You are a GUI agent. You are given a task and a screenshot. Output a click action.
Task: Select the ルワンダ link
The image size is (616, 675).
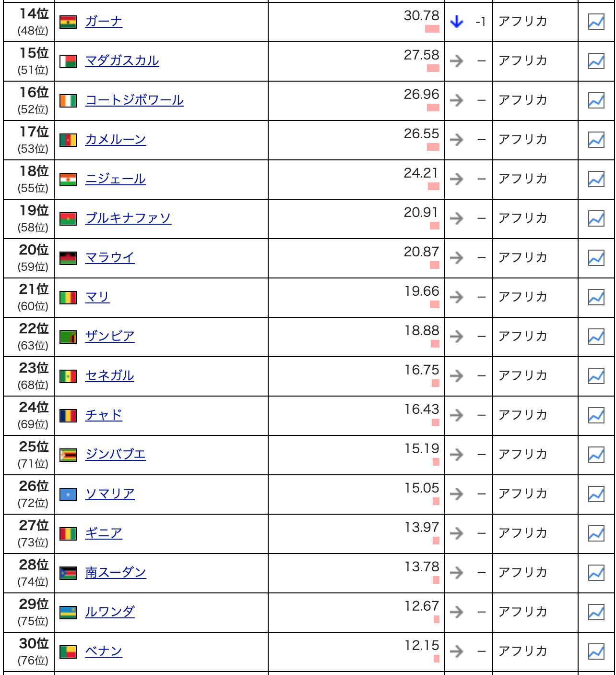click(110, 612)
